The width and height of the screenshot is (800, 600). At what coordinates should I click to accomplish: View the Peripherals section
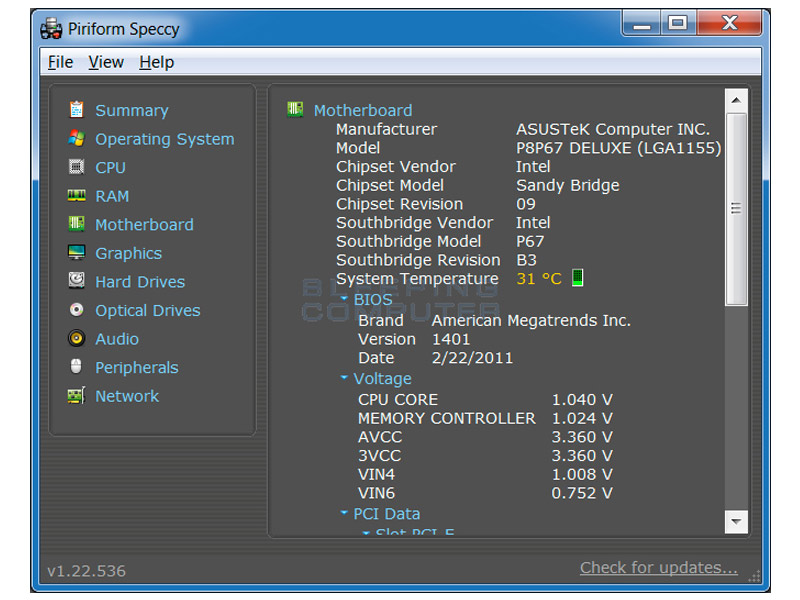point(137,367)
